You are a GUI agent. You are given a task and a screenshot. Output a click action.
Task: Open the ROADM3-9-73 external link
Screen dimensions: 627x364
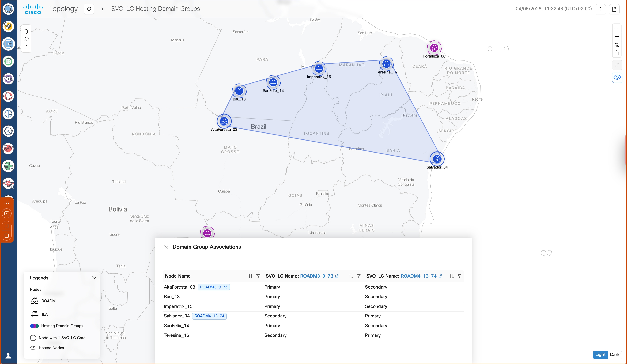tap(337, 276)
